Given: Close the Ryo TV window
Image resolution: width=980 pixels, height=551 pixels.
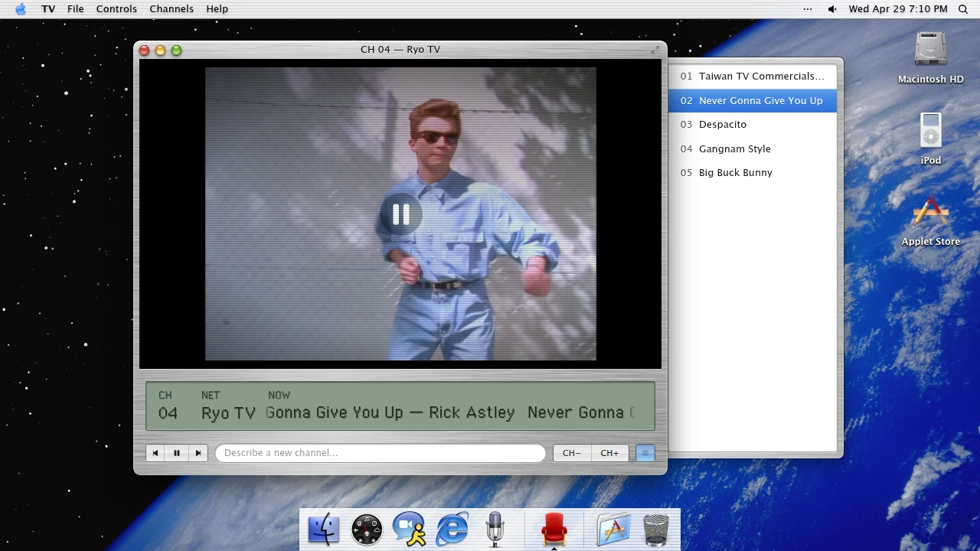Looking at the screenshot, I should (x=144, y=51).
